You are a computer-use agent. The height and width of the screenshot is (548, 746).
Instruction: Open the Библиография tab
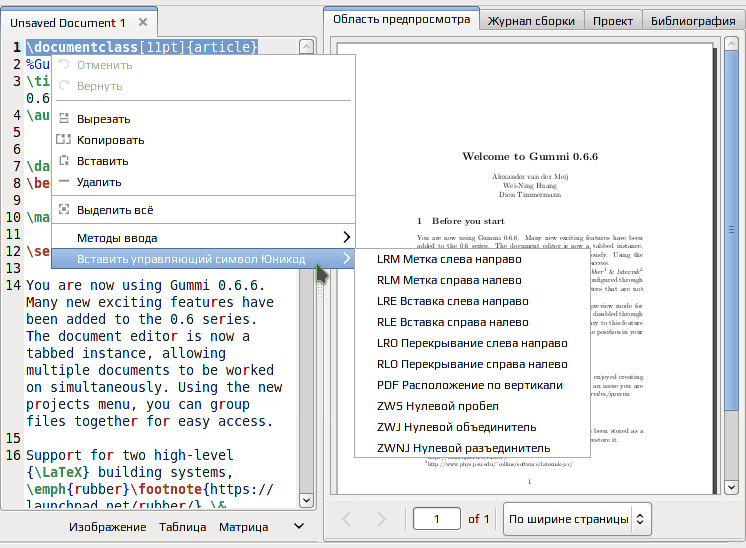click(693, 21)
